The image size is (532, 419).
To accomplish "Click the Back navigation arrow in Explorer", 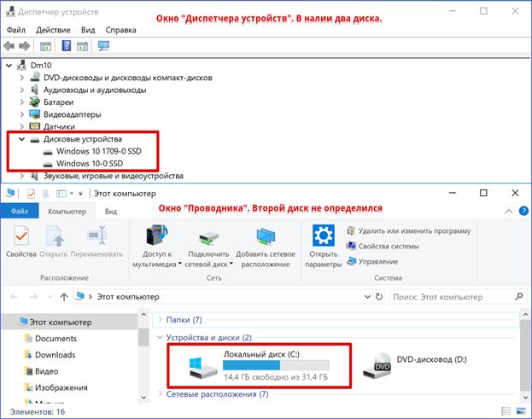I will [15, 297].
